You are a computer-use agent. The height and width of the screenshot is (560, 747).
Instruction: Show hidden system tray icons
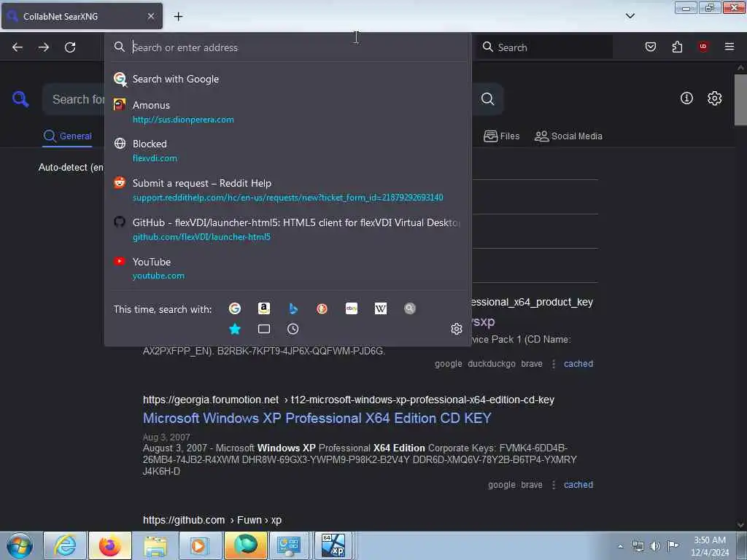tap(620, 546)
